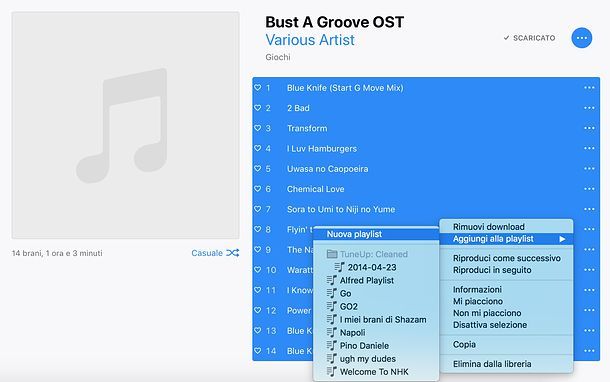Select Riproduci in seguito
Image resolution: width=610 pixels, height=382 pixels.
[506, 270]
